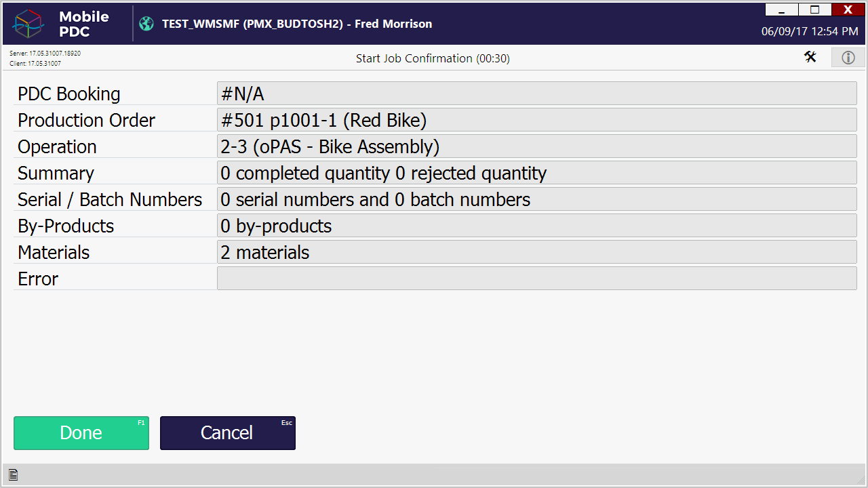
Task: Click the By-Products value field
Action: tap(536, 226)
